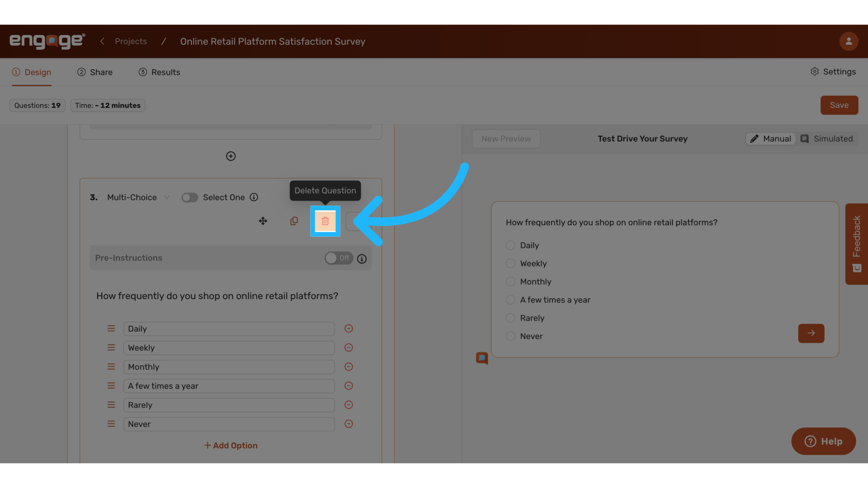Image resolution: width=868 pixels, height=488 pixels.
Task: Click the next arrow button in preview
Action: [811, 333]
